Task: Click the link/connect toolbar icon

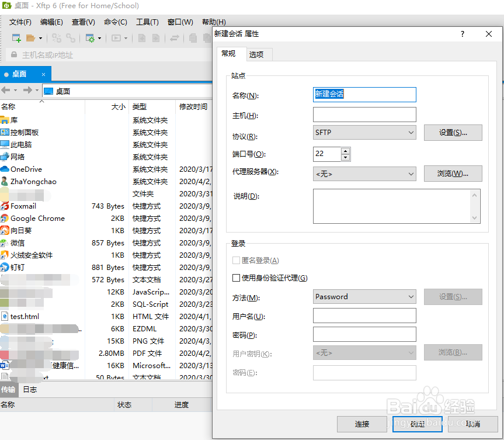Action: click(x=71, y=37)
